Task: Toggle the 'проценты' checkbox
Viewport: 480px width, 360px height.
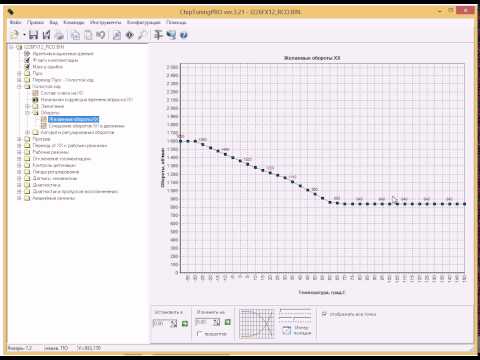Action: (x=200, y=333)
